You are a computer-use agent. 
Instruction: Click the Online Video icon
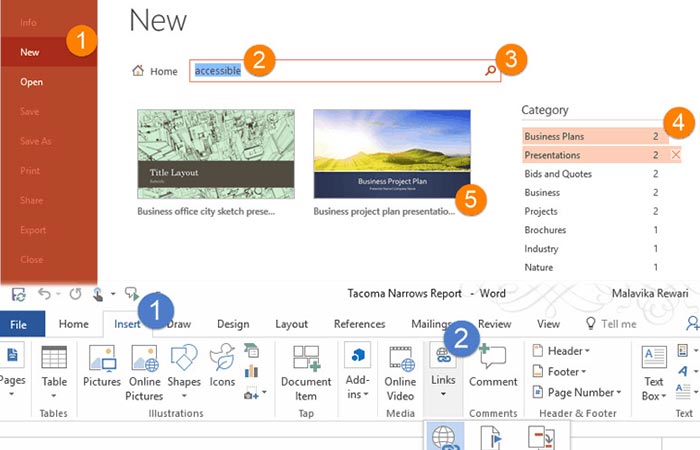400,373
